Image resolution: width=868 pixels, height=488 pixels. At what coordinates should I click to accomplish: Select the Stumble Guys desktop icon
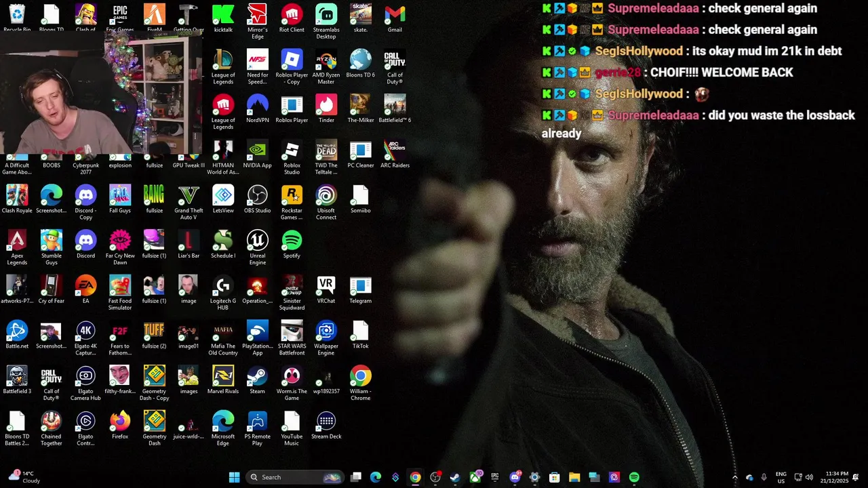coord(52,247)
